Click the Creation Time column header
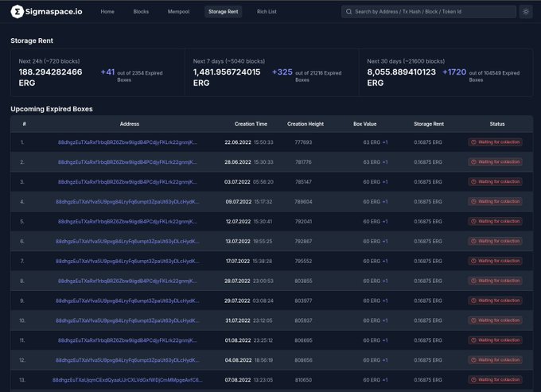Screen dimensions: 541x392 pyautogui.click(x=251, y=124)
